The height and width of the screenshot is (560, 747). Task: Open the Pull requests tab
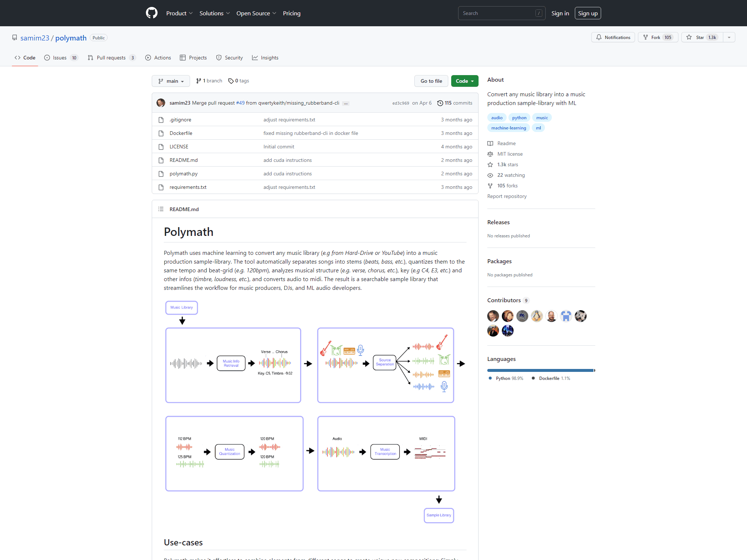pos(112,58)
